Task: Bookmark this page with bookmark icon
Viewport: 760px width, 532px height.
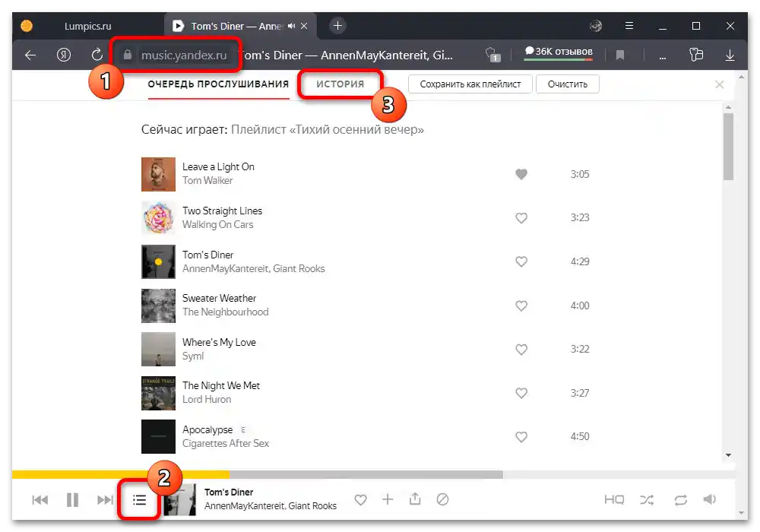Action: click(620, 55)
